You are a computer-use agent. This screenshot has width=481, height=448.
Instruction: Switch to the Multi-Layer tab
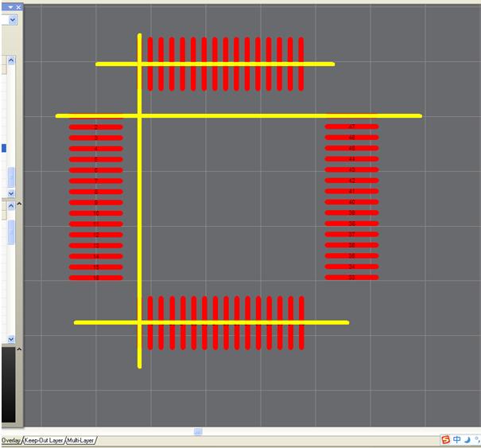click(80, 440)
